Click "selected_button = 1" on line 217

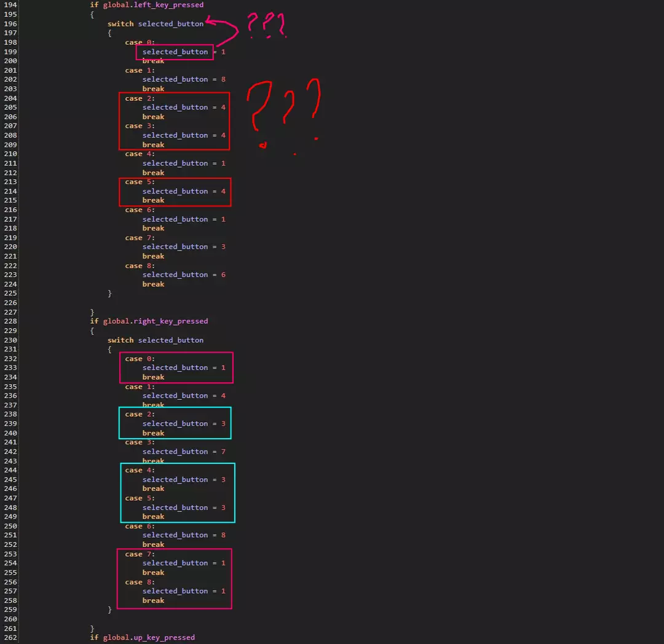tap(184, 219)
